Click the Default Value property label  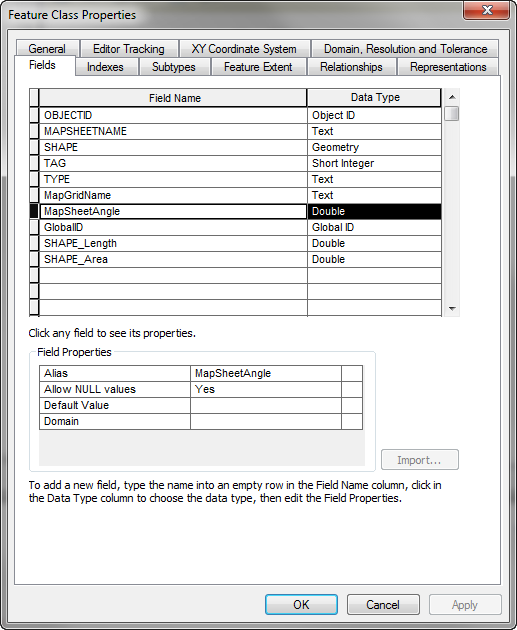(x=115, y=405)
